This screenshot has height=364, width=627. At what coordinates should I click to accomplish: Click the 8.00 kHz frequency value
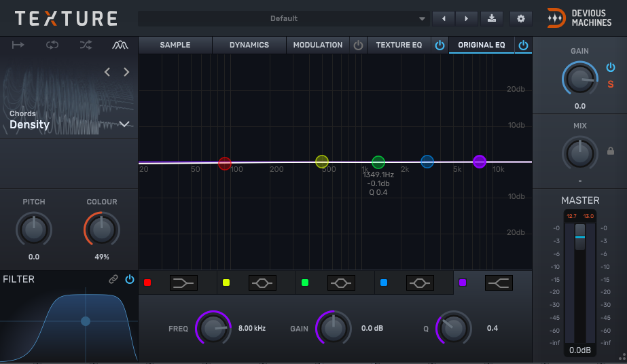[x=252, y=328]
